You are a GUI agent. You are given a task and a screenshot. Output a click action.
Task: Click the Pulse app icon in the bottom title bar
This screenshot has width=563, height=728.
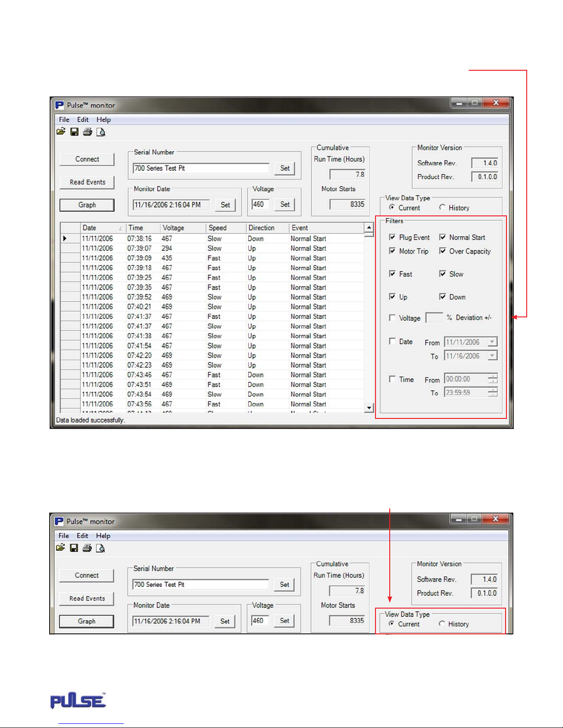tap(59, 521)
